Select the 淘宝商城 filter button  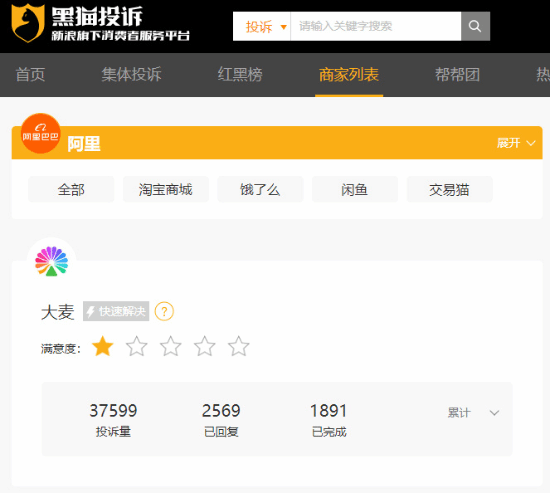tap(166, 189)
